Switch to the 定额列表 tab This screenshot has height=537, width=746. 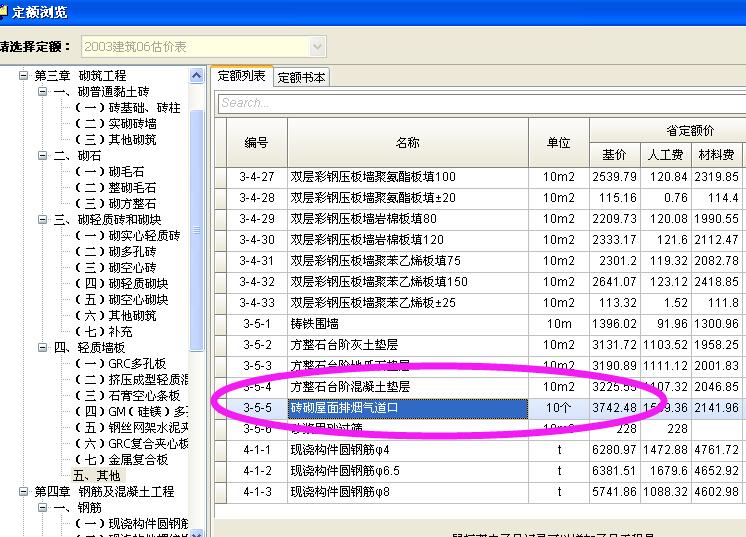(x=242, y=76)
